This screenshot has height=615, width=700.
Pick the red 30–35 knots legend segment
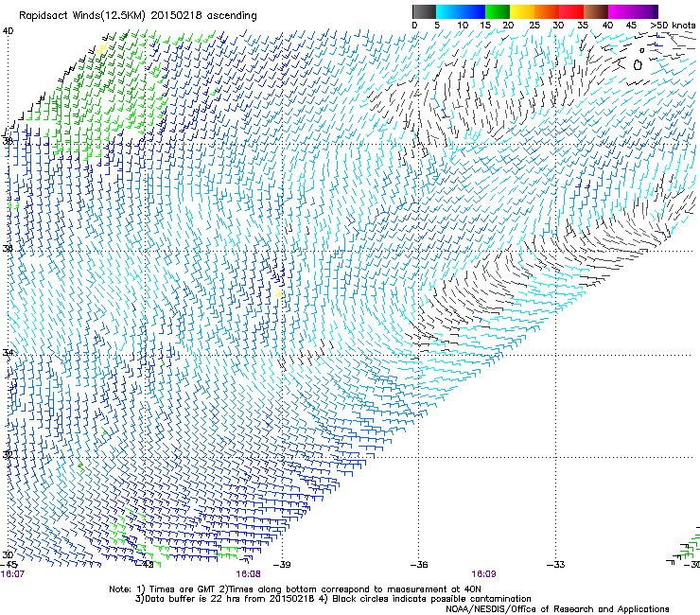571,11
